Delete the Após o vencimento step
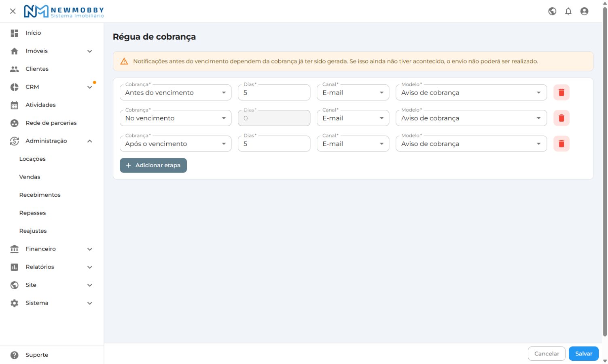 (561, 143)
